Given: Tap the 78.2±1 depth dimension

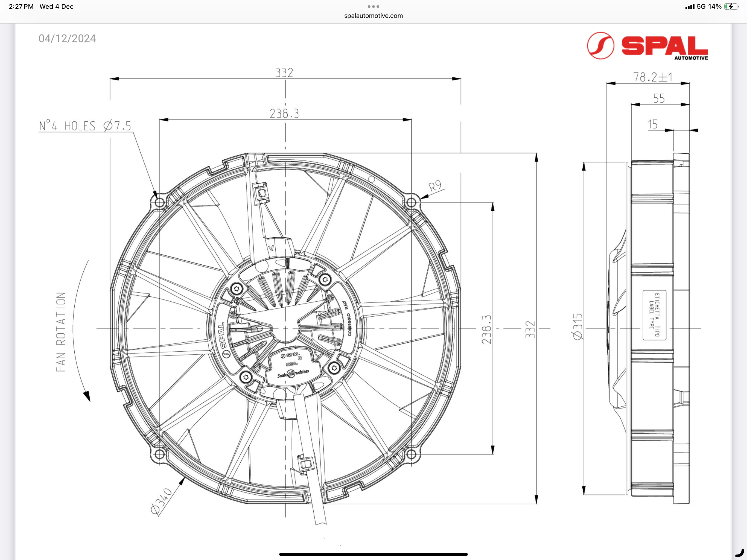Looking at the screenshot, I should click(652, 77).
